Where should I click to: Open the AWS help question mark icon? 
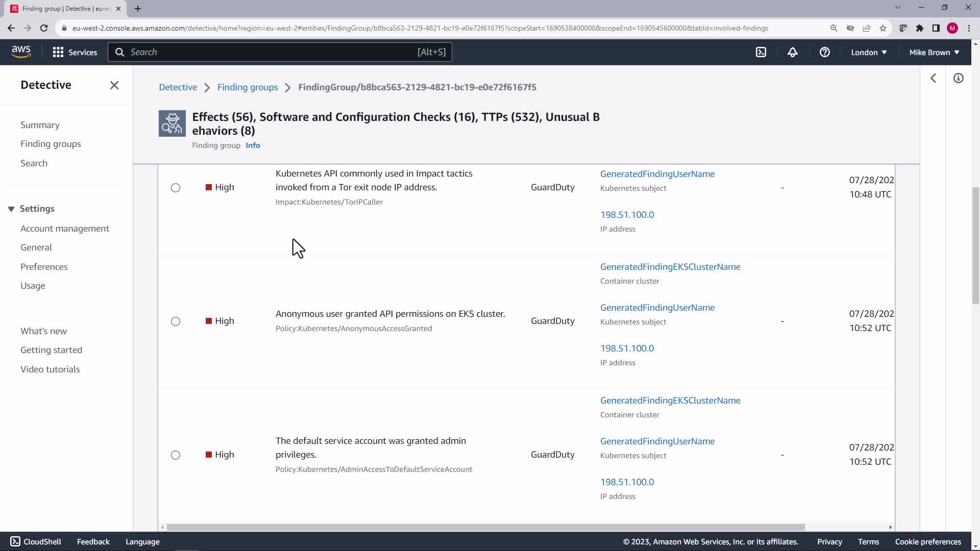(x=824, y=52)
